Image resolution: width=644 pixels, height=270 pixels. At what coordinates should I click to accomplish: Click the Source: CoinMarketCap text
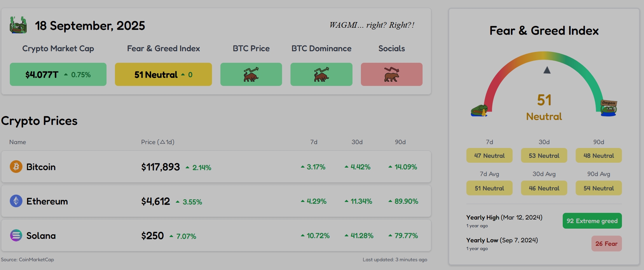tap(27, 260)
